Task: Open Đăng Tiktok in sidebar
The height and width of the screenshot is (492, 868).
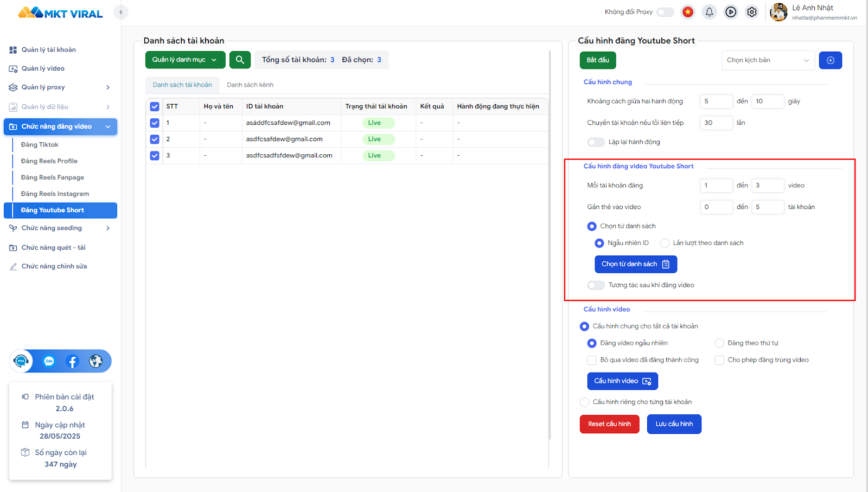Action: pos(40,145)
